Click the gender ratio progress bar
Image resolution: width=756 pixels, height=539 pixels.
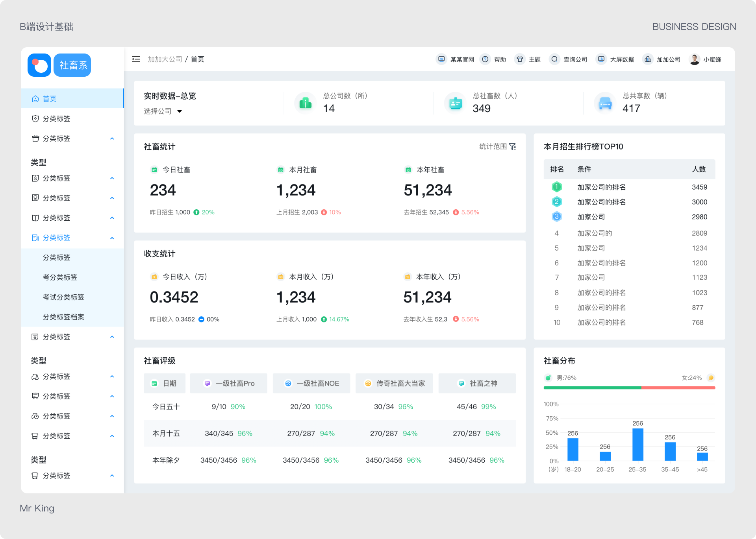point(629,388)
